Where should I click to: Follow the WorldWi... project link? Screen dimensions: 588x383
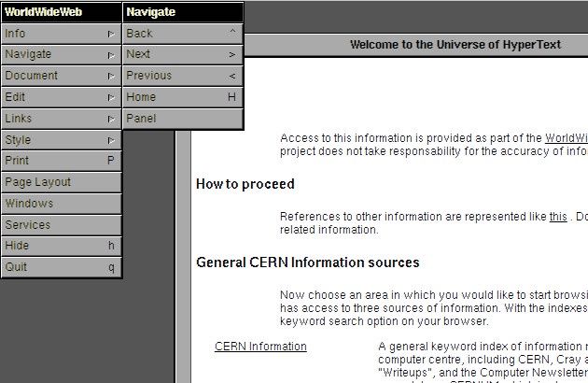pos(567,138)
